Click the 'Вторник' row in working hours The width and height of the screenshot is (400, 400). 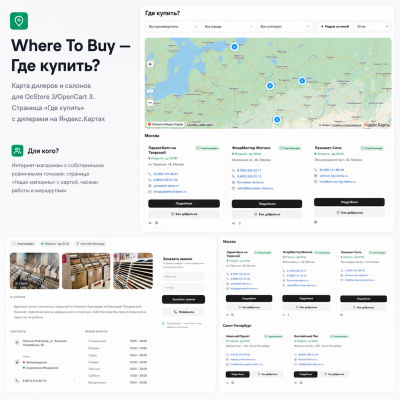pos(117,348)
